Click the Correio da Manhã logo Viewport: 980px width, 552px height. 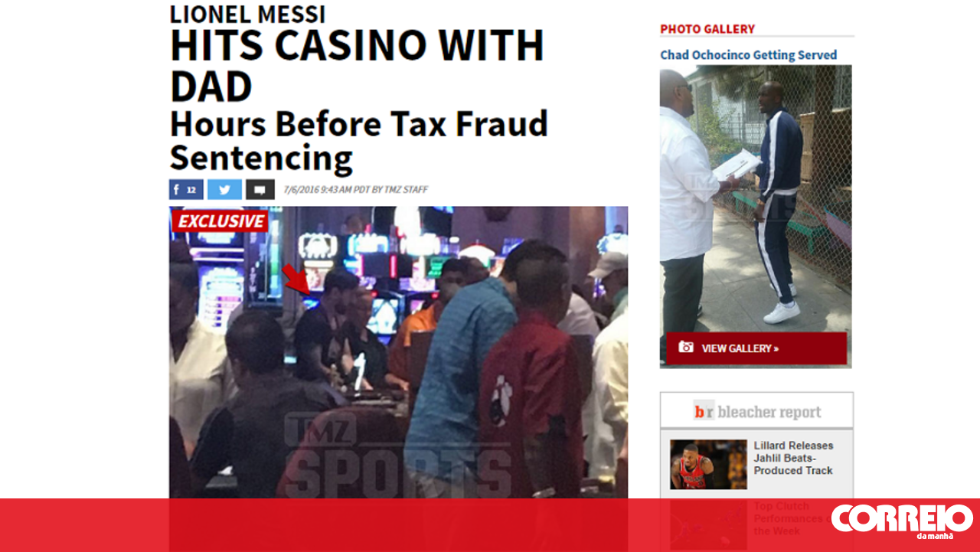(x=901, y=521)
